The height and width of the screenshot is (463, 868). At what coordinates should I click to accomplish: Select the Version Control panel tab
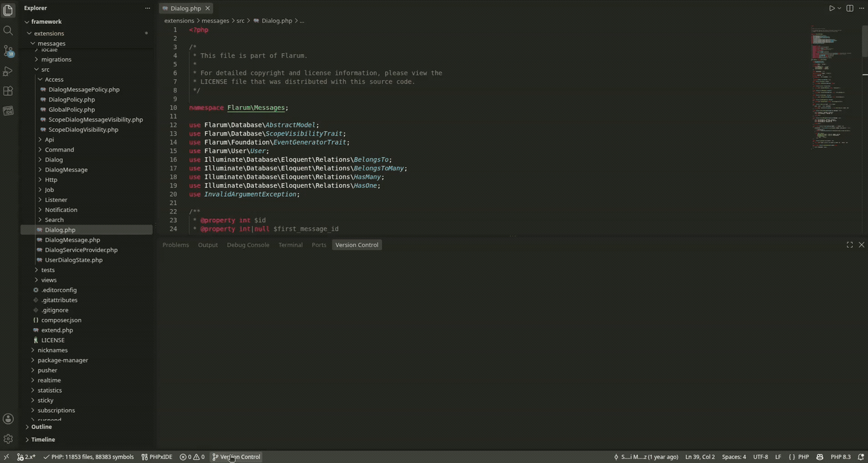point(357,245)
